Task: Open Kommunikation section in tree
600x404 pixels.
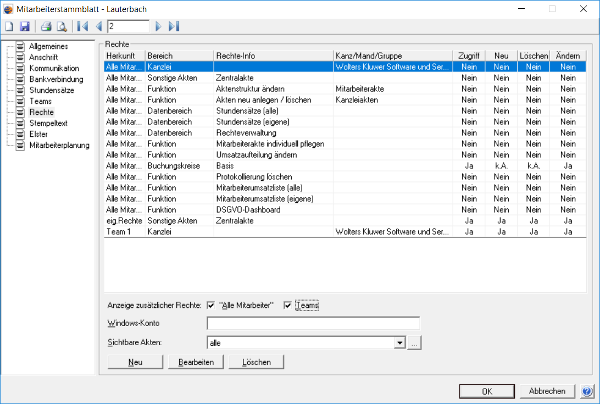Action: 54,68
